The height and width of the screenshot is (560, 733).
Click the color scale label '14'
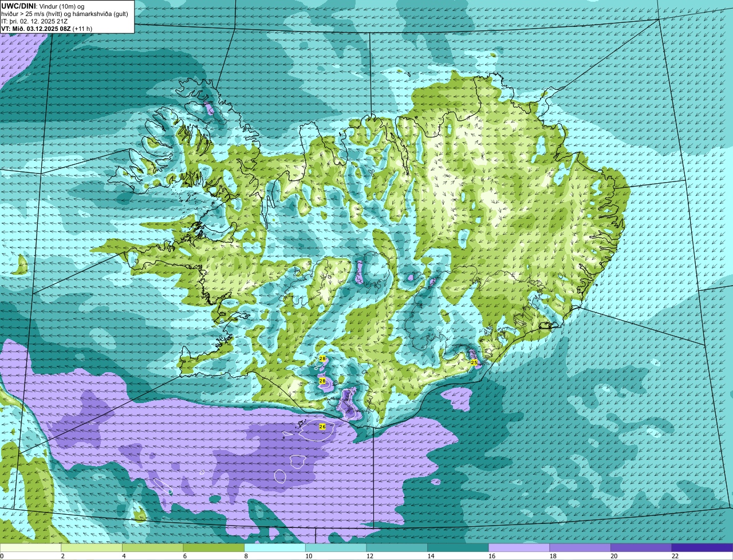[431, 556]
